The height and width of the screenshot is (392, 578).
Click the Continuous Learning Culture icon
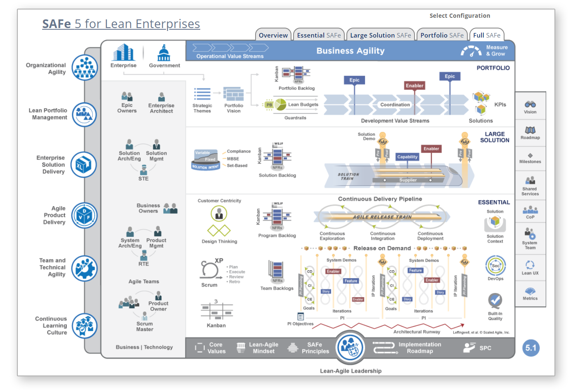85,326
